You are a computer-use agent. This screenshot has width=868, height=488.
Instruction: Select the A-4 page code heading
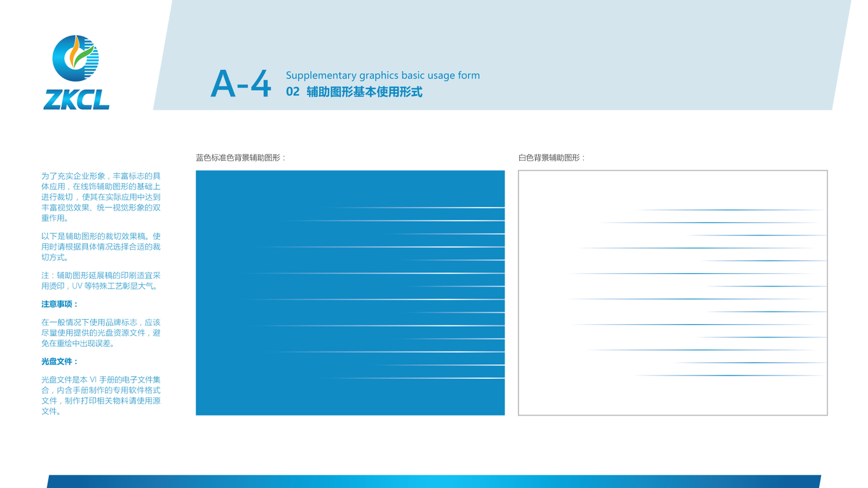(241, 84)
